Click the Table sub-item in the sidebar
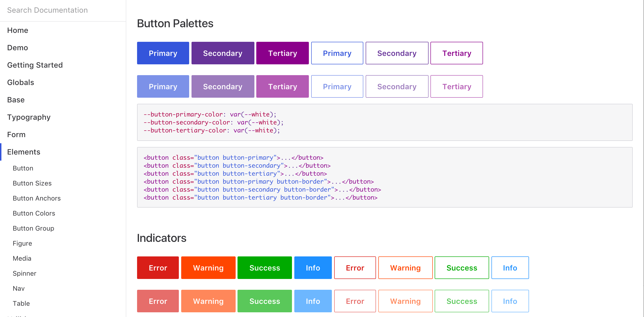Viewport: 644px width, 317px height. tap(21, 303)
